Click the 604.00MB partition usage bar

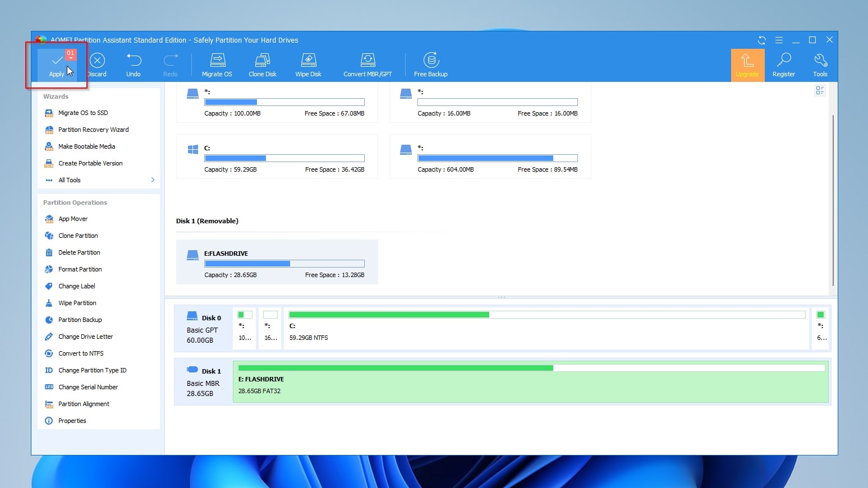[498, 158]
